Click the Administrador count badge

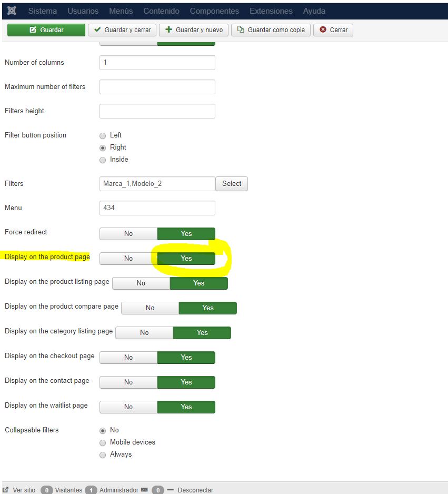(91, 490)
